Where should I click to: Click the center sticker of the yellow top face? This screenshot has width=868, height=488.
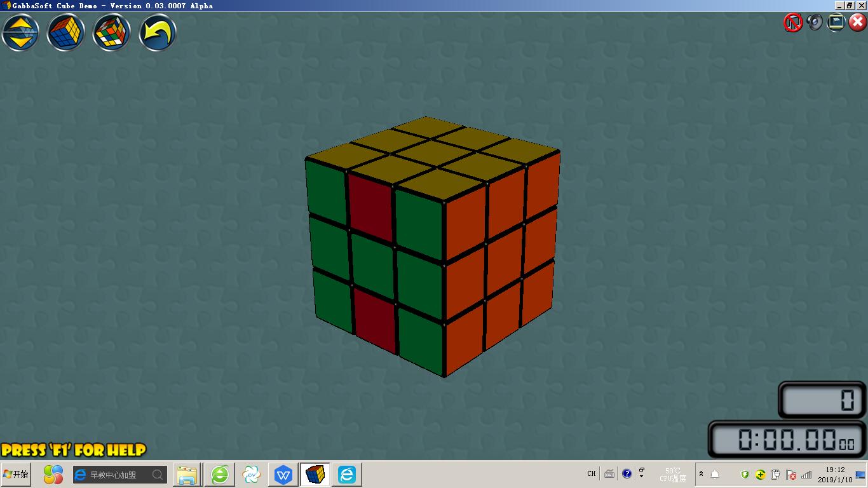click(434, 153)
